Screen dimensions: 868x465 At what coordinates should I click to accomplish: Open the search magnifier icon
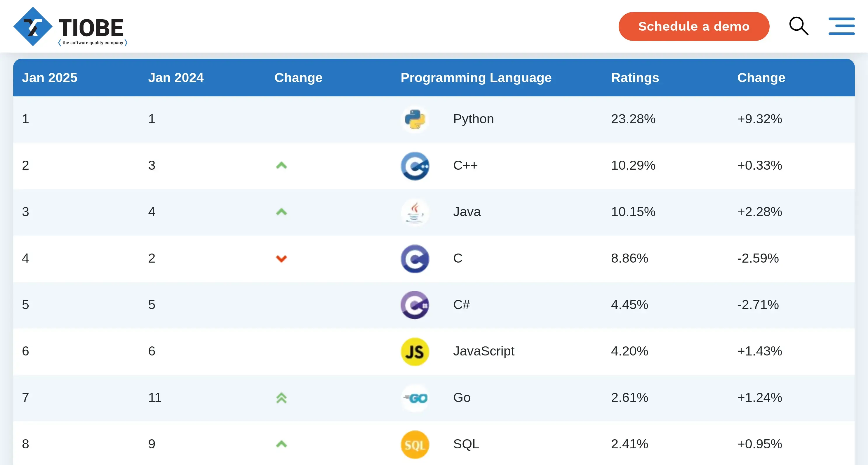(x=799, y=26)
